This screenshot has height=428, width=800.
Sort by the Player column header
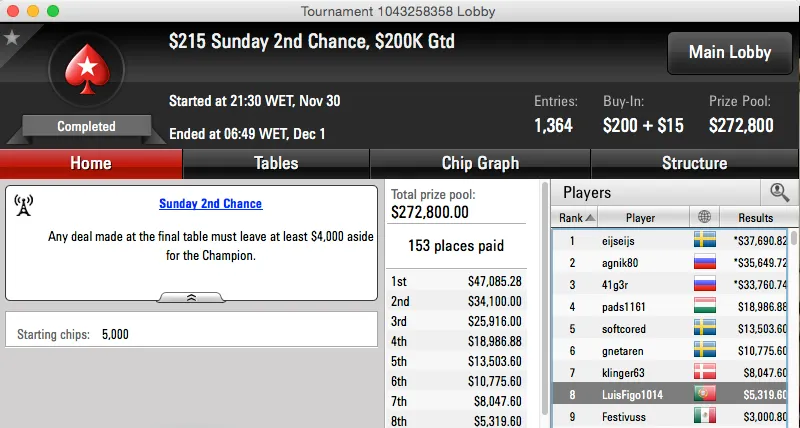(x=640, y=217)
